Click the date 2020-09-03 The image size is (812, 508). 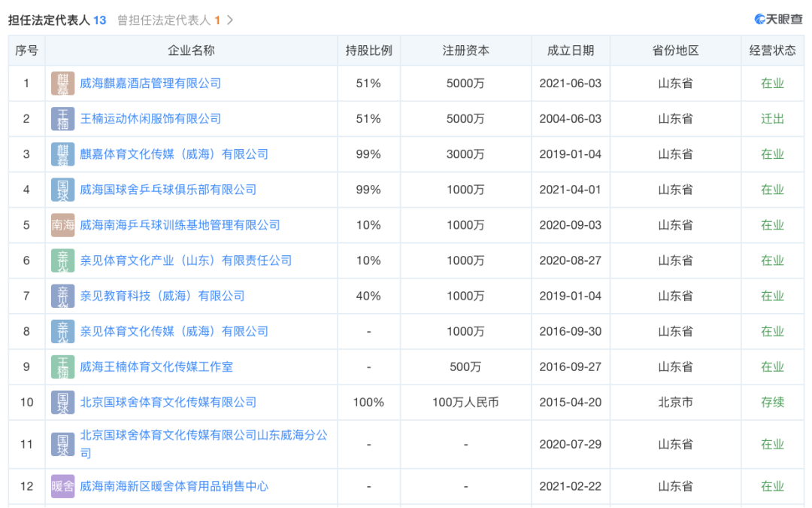pyautogui.click(x=570, y=225)
